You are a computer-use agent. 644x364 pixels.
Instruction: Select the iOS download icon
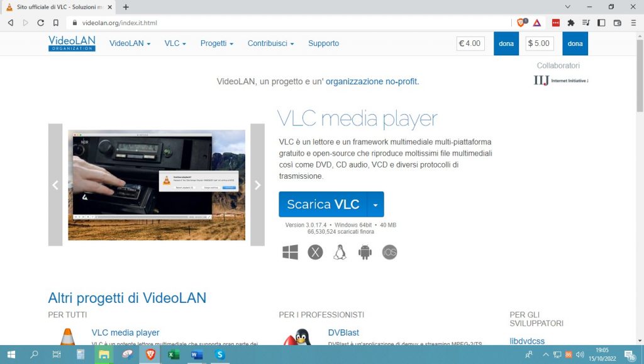pyautogui.click(x=389, y=251)
